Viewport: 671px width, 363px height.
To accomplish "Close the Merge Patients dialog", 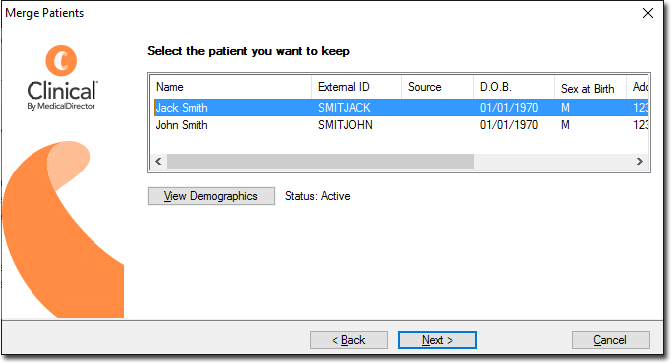I will [x=648, y=13].
